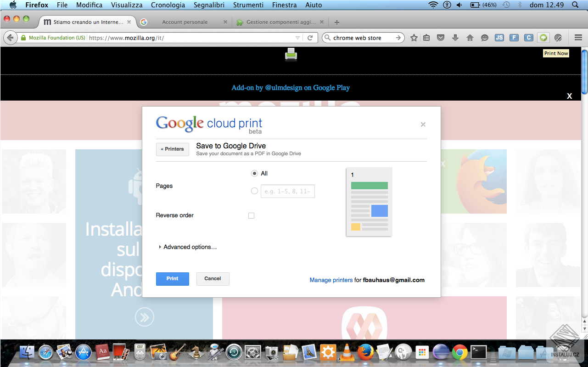
Task: Open Add-on by @ulmdesign on Google Play link
Action: point(291,88)
